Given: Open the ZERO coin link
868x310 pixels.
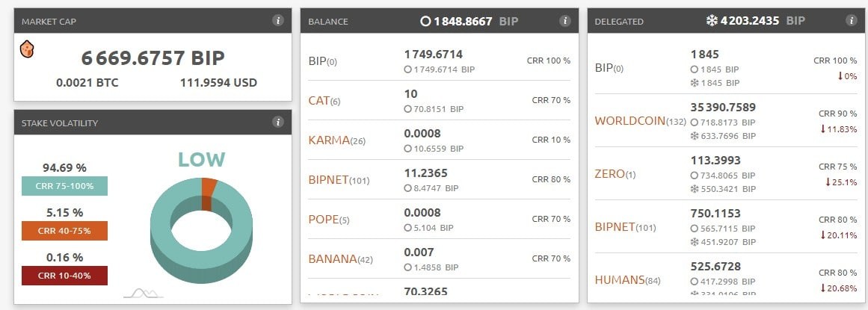Looking at the screenshot, I should tap(609, 174).
